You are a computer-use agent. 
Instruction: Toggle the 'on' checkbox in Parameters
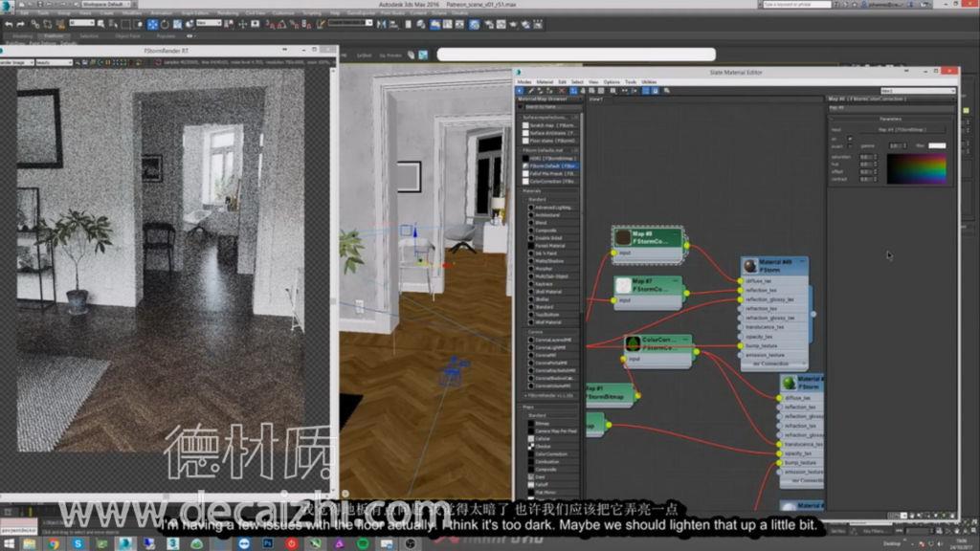click(850, 138)
